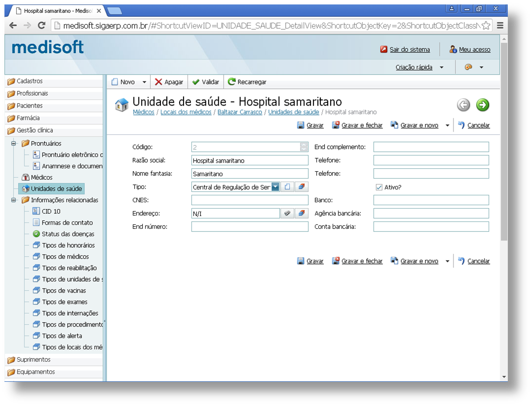This screenshot has height=406, width=532.
Task: Click the Meu acesso user icon
Action: (x=453, y=49)
